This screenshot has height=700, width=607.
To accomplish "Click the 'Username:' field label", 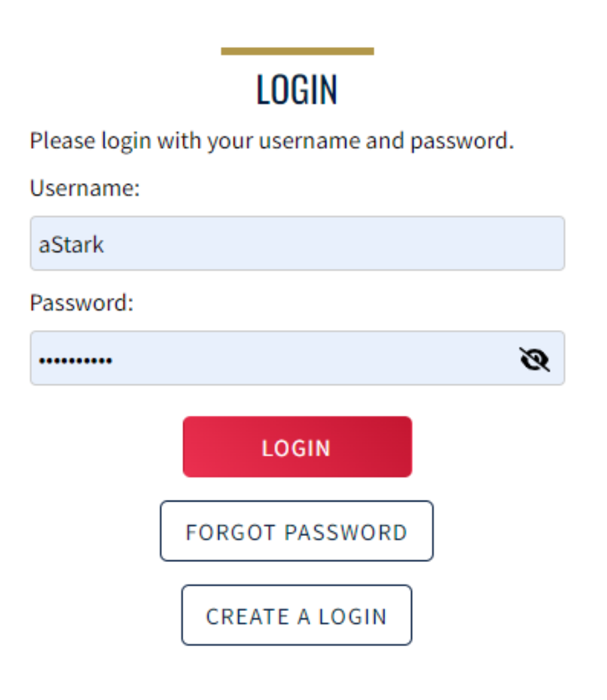I will click(85, 189).
